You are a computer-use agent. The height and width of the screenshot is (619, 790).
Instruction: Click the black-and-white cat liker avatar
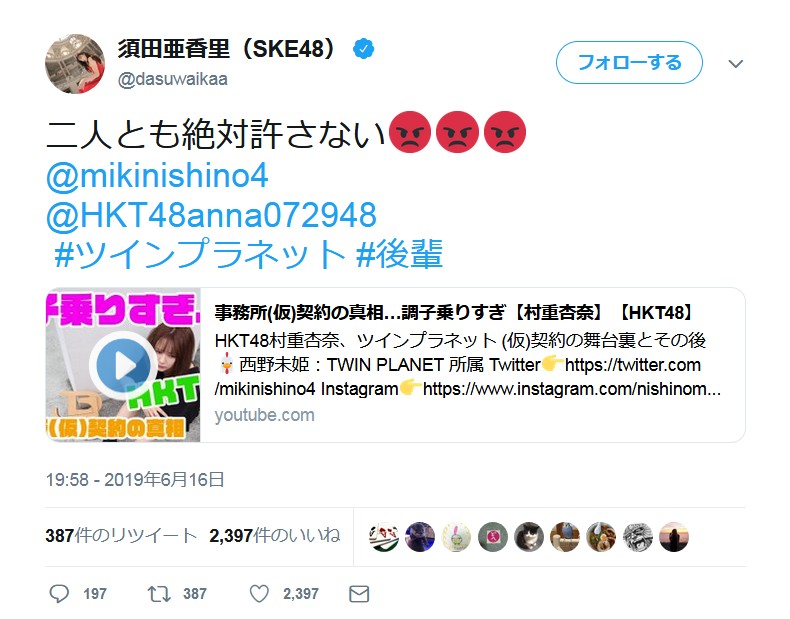click(529, 537)
